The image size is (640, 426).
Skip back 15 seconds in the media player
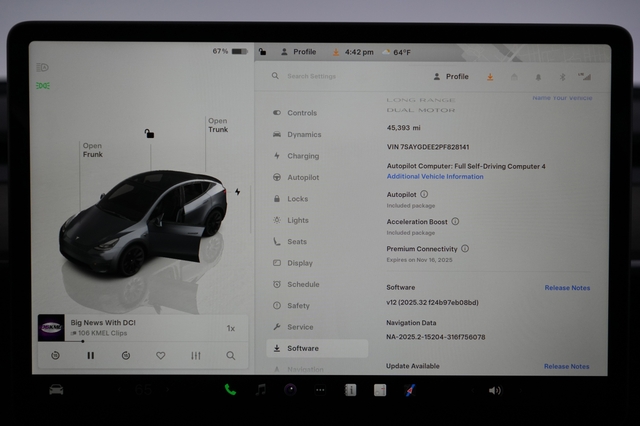56,356
